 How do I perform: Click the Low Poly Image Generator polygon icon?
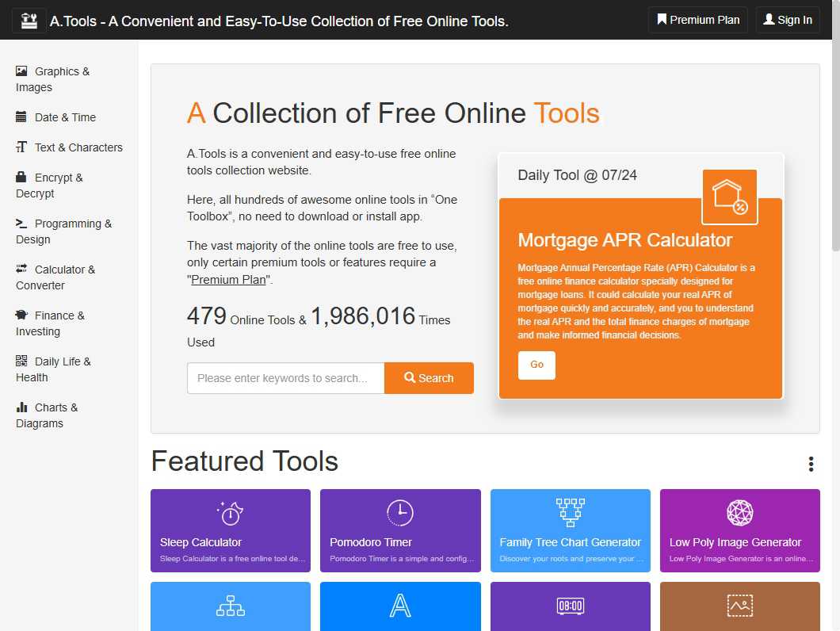(x=739, y=511)
